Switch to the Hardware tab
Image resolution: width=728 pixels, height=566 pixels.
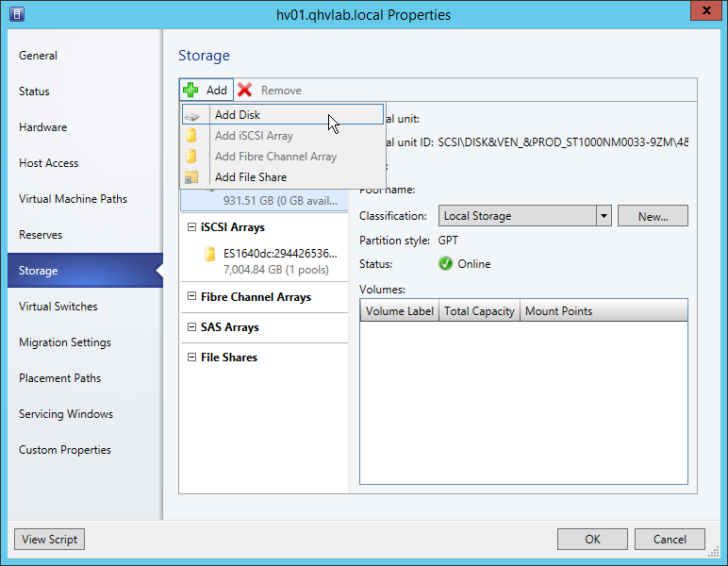click(42, 127)
